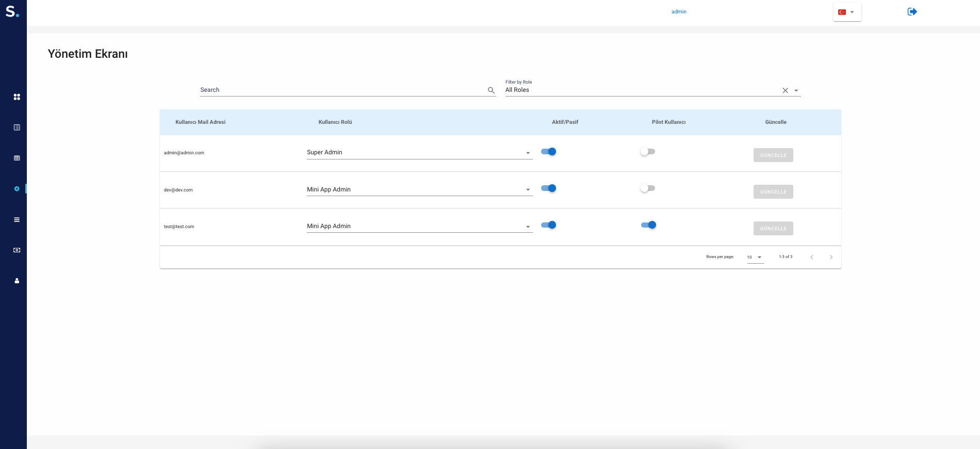Viewport: 980px width, 449px height.
Task: Open the Super Admin role dropdown
Action: (419, 153)
